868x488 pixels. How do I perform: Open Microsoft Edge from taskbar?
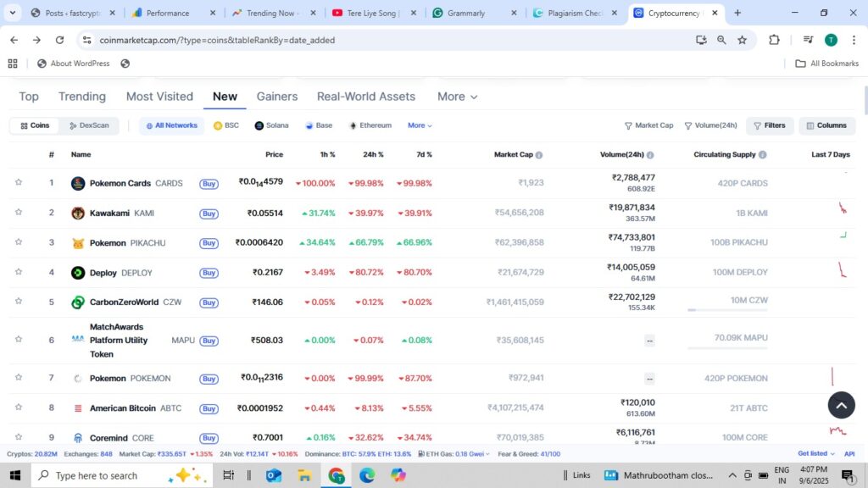[x=367, y=475]
